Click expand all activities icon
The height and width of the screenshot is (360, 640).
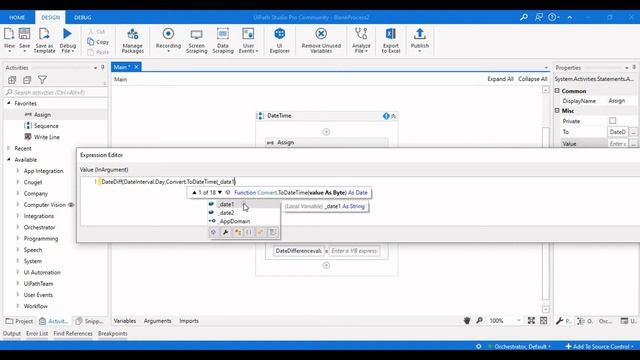12,80
